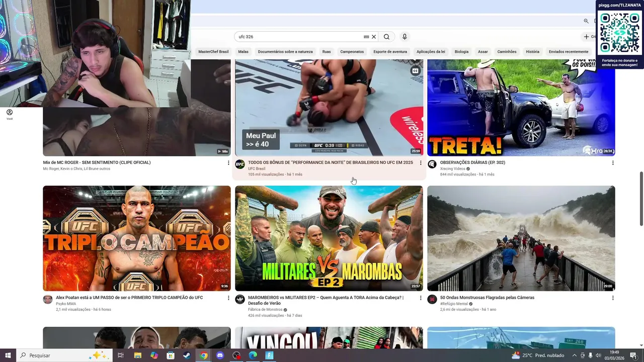
Task: Click the Psyko MMA channel name
Action: click(x=66, y=304)
